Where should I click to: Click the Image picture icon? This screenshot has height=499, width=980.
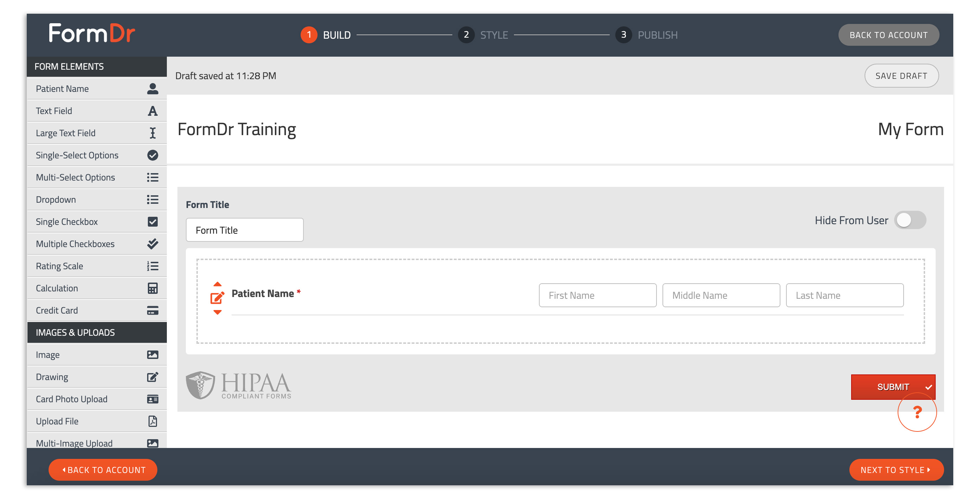(x=152, y=355)
